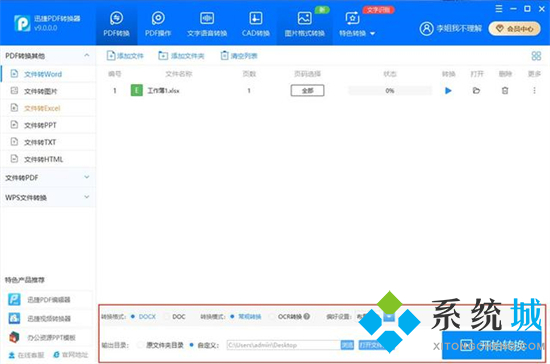Click the 在线客服 online support link

click(x=26, y=355)
